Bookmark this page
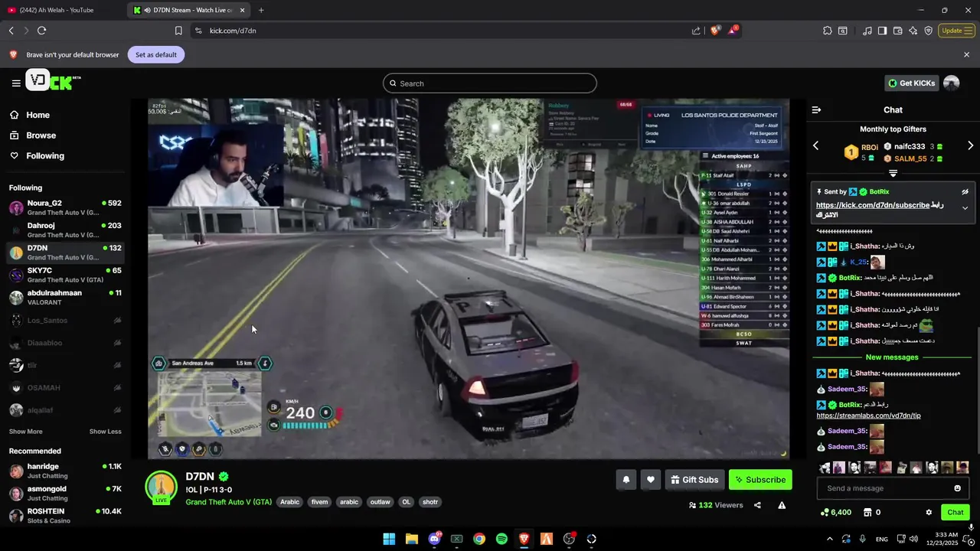This screenshot has width=980, height=551. pyautogui.click(x=178, y=31)
